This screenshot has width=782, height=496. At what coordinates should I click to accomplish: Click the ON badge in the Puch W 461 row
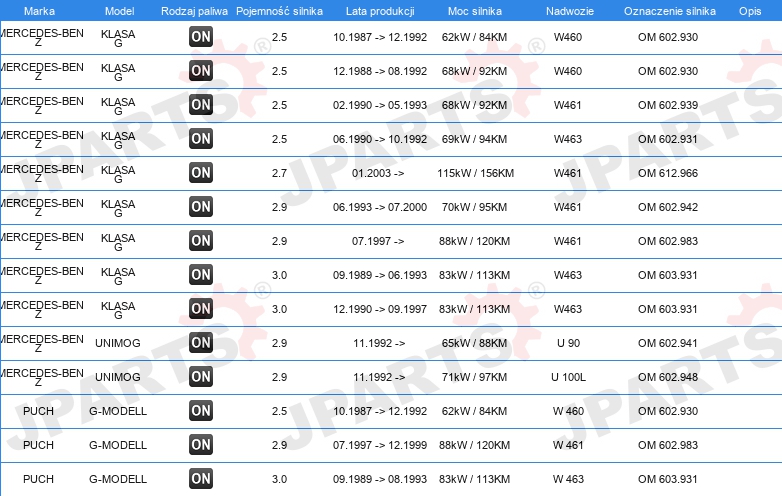pos(201,445)
